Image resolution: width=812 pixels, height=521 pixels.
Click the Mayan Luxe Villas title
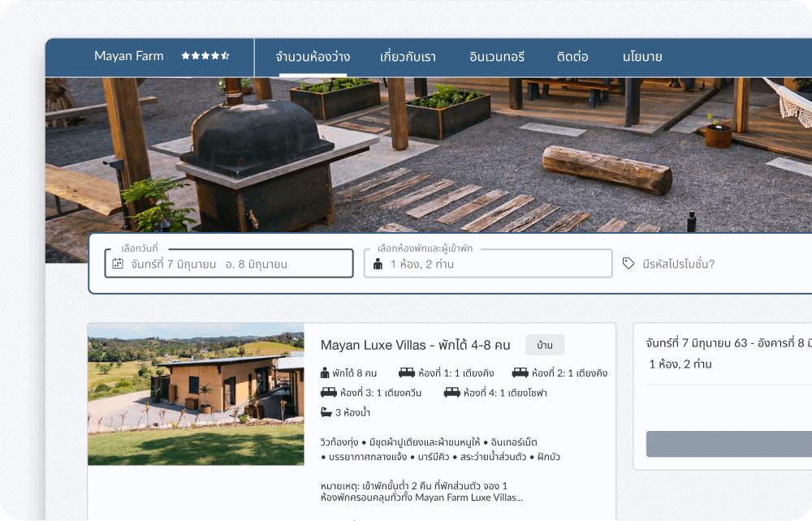pyautogui.click(x=415, y=345)
